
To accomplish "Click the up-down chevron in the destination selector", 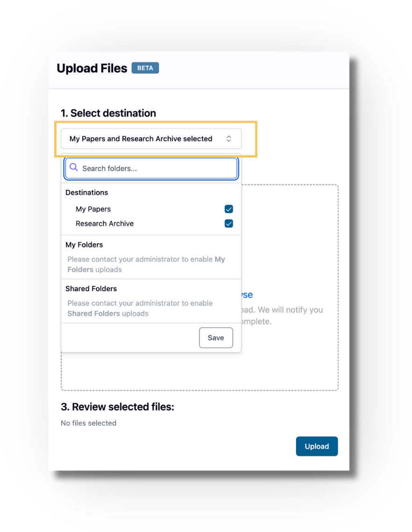I will (229, 139).
